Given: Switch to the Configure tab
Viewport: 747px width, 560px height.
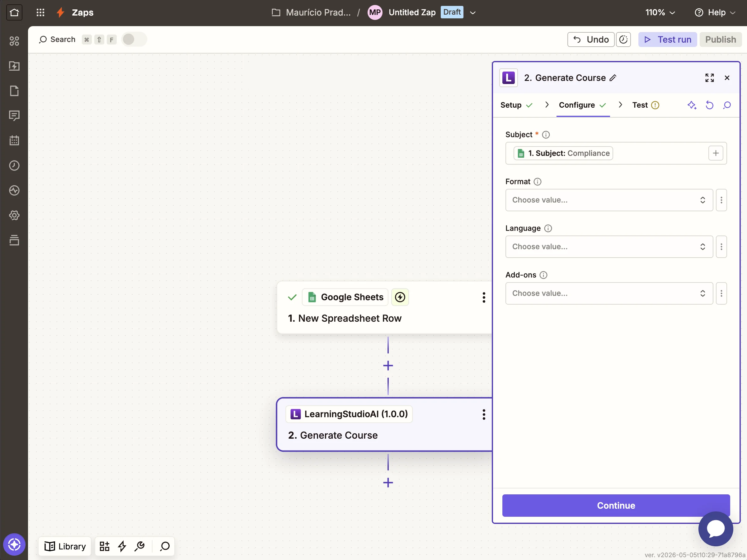Looking at the screenshot, I should [583, 105].
